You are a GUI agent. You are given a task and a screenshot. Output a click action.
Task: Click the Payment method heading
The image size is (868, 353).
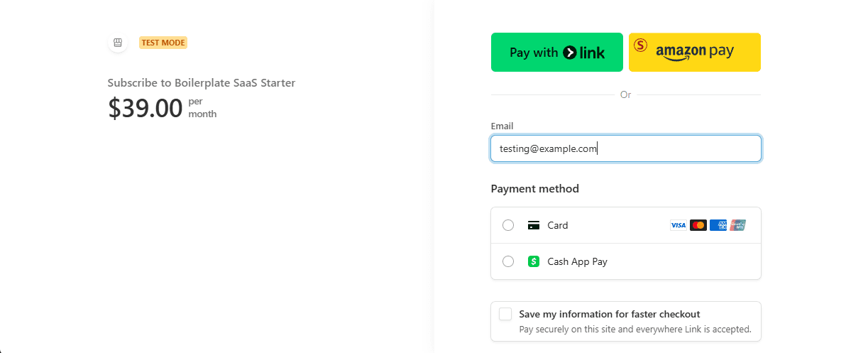(x=534, y=189)
